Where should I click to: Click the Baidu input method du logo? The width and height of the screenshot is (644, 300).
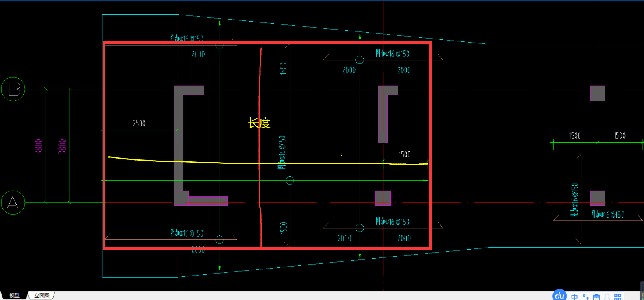560,295
